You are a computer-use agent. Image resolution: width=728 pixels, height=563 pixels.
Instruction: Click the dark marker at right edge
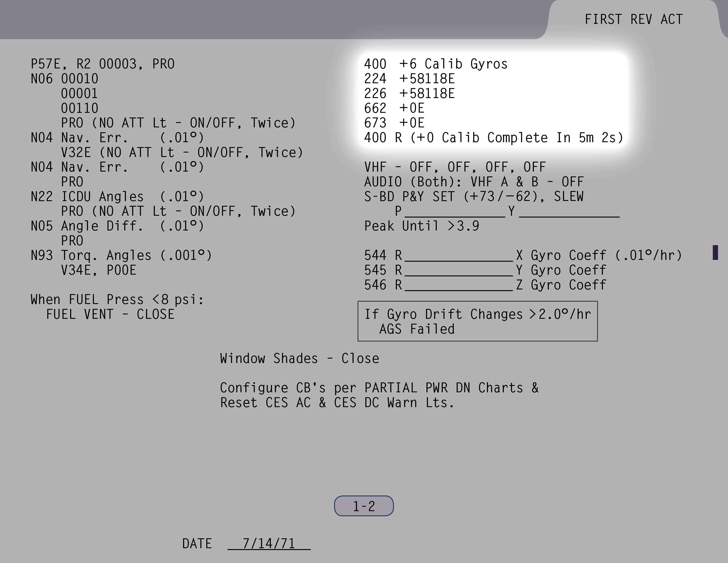715,252
